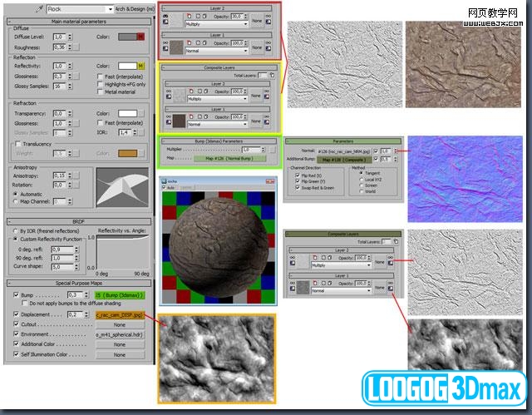The width and height of the screenshot is (532, 415).
Task: Click the small map button next to Roughness
Action: 76,47
